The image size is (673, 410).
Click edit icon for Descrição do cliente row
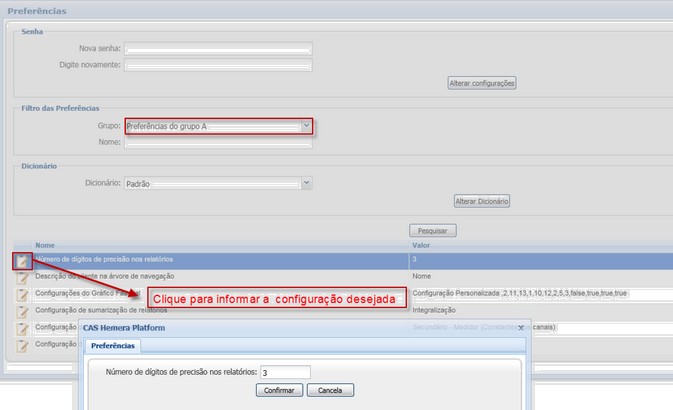coord(22,277)
